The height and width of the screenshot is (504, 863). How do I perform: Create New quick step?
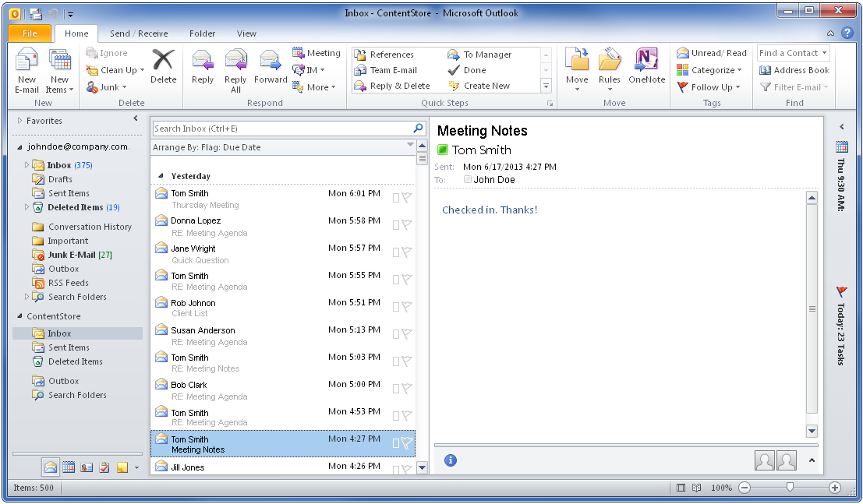point(479,85)
